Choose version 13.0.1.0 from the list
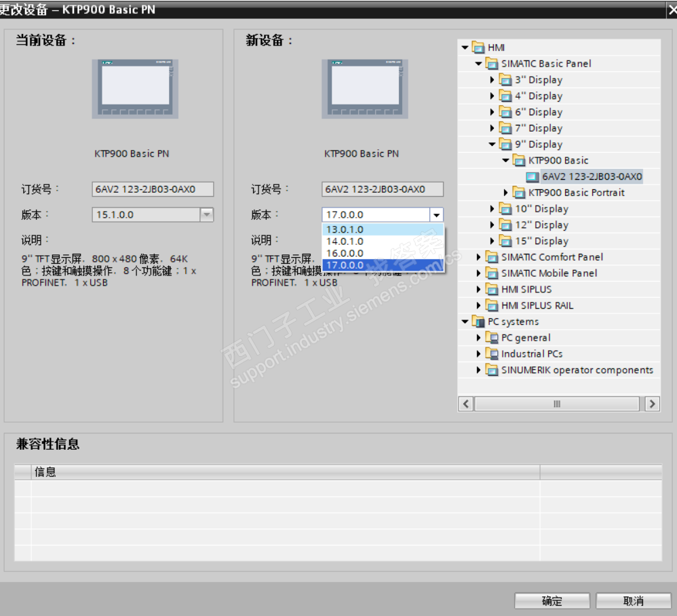 (383, 230)
